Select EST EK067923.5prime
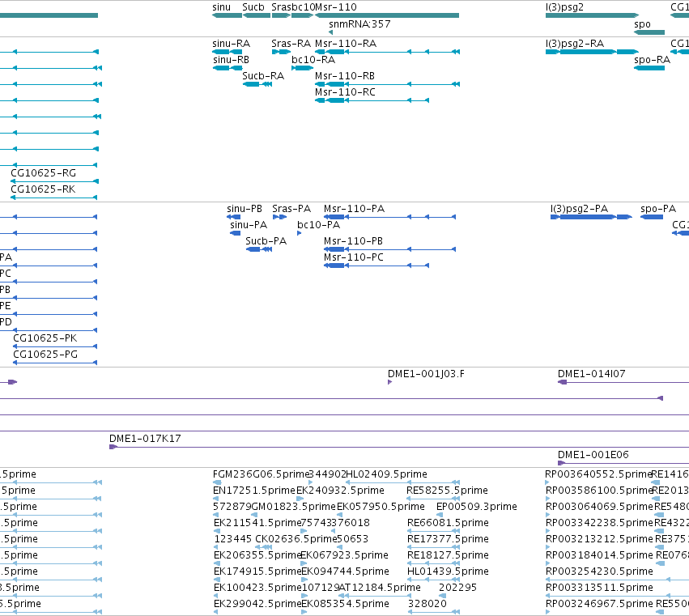The image size is (689, 616). pyautogui.click(x=345, y=556)
